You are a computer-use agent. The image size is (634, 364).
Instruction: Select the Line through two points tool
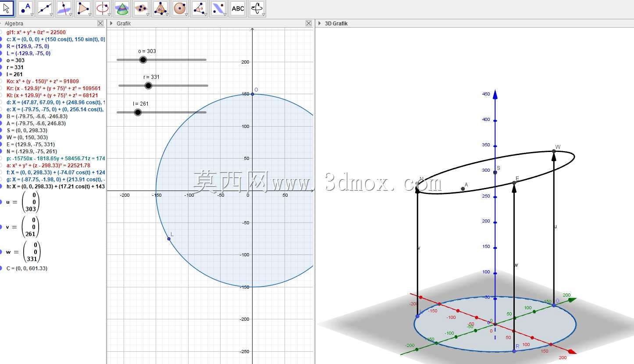click(x=46, y=8)
